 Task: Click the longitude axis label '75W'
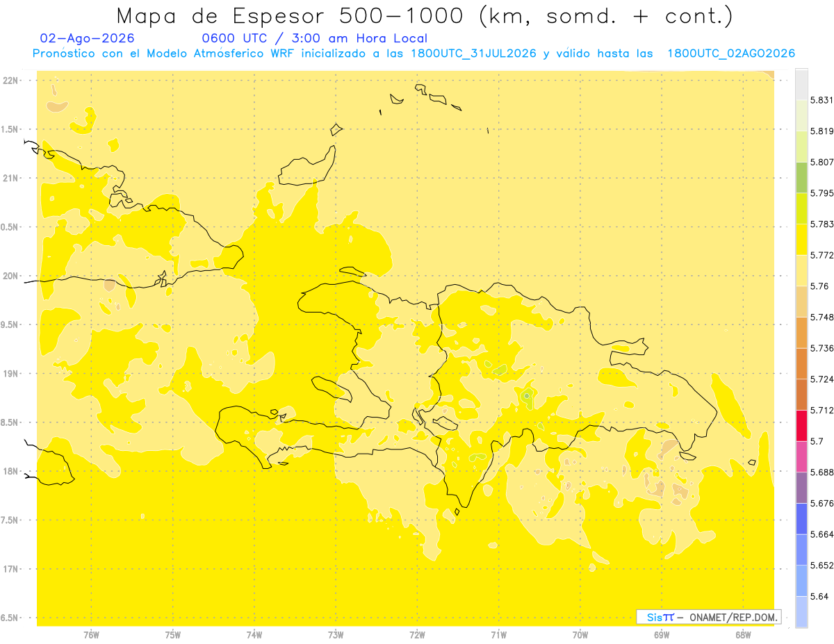[173, 635]
